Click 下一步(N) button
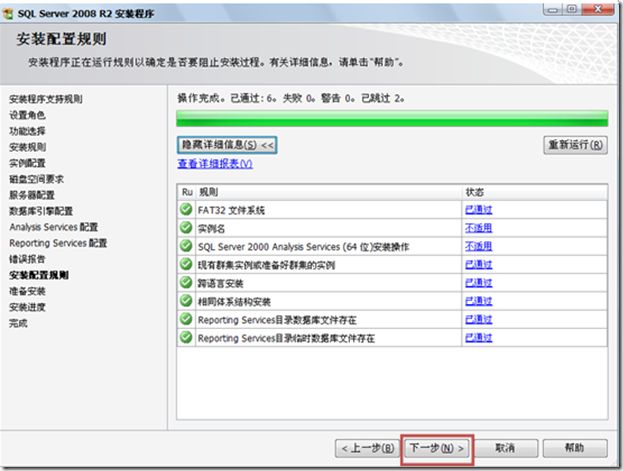The image size is (623, 471). coord(437,448)
